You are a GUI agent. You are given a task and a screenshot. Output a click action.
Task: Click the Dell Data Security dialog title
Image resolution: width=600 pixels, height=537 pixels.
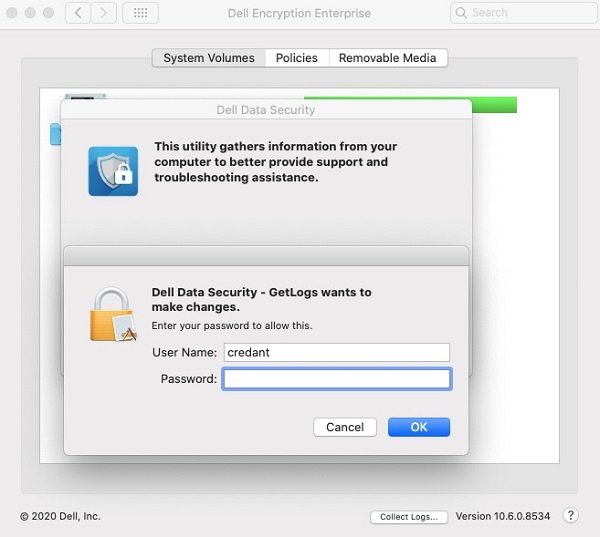(266, 110)
